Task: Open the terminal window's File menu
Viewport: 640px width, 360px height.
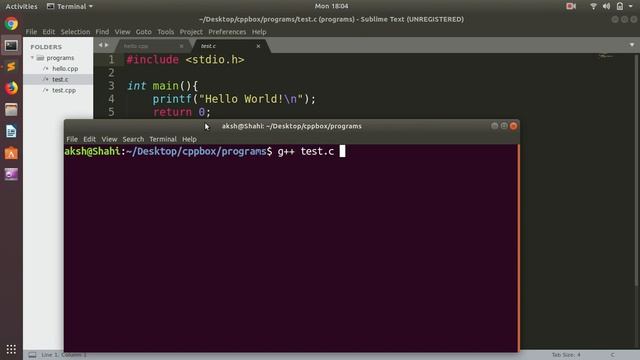Action: tap(72, 139)
